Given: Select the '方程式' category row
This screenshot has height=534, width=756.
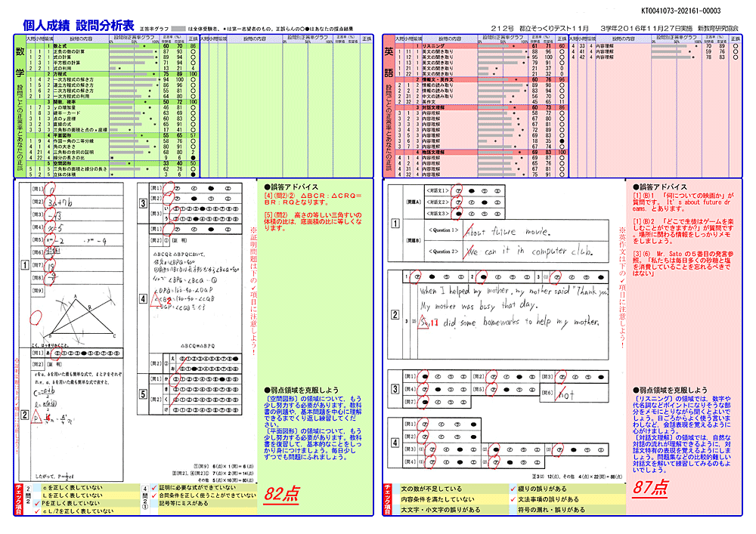Looking at the screenshot, I should click(x=113, y=74).
